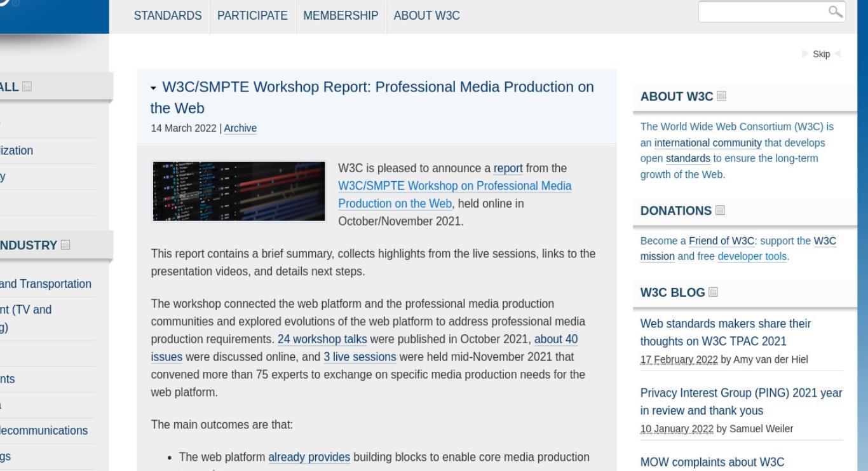
Task: Click the Skip link text
Action: (822, 54)
